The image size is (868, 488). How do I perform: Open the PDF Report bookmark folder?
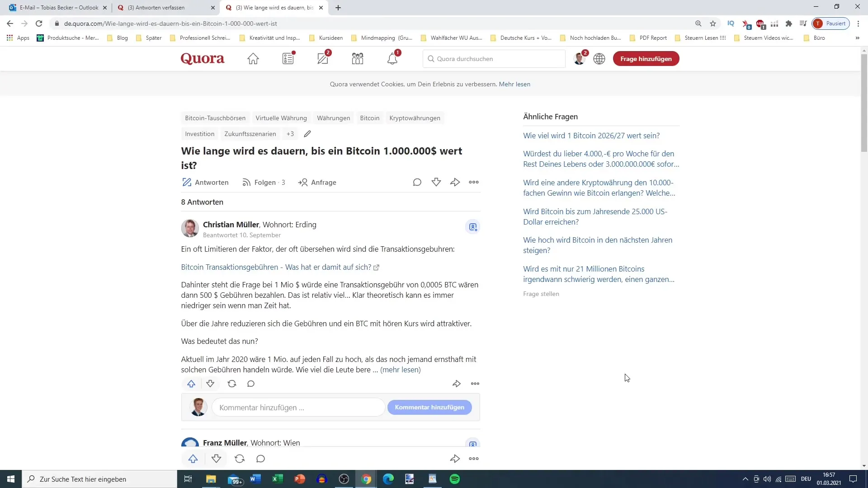[x=648, y=38]
